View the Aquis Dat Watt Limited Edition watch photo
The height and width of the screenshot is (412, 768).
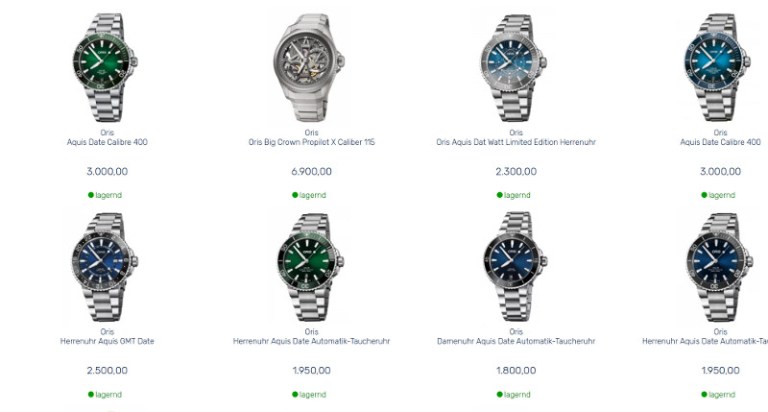514,68
